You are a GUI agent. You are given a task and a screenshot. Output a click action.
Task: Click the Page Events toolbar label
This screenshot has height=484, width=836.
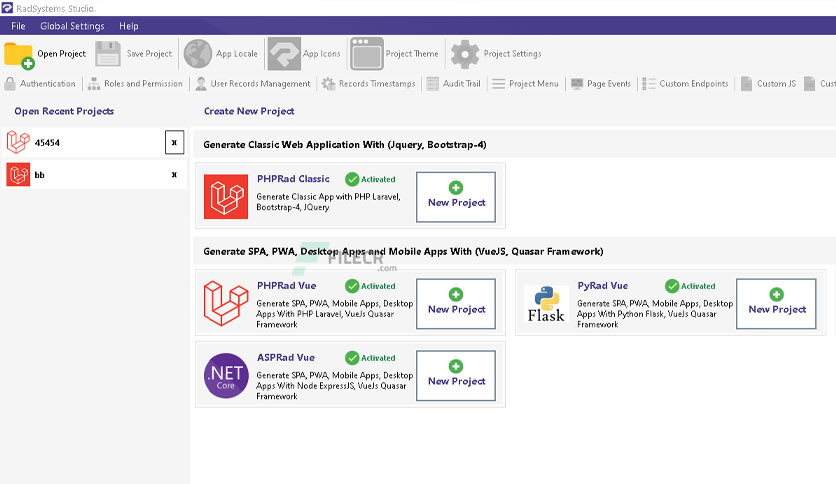pos(609,84)
